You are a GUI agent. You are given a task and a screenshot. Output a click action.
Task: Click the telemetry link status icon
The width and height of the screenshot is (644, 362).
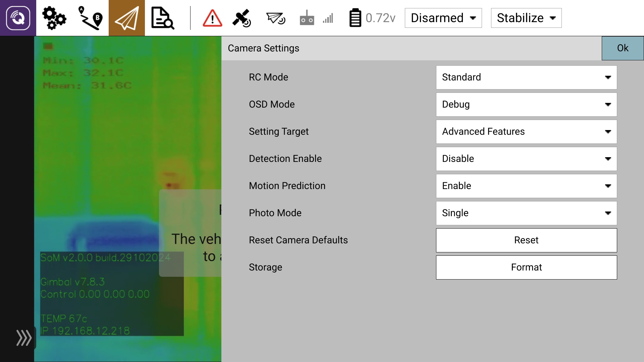(x=276, y=18)
